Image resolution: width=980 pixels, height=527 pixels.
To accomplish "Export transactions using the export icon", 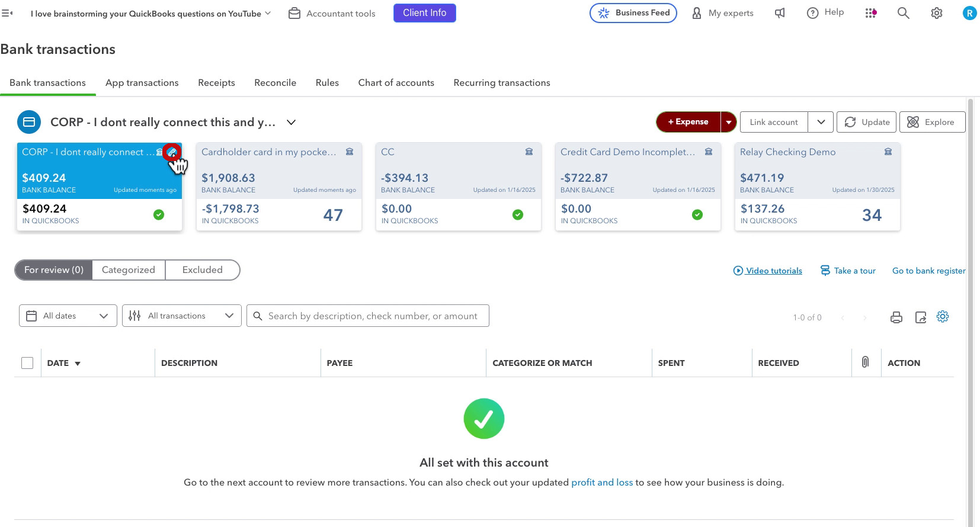I will [x=921, y=317].
